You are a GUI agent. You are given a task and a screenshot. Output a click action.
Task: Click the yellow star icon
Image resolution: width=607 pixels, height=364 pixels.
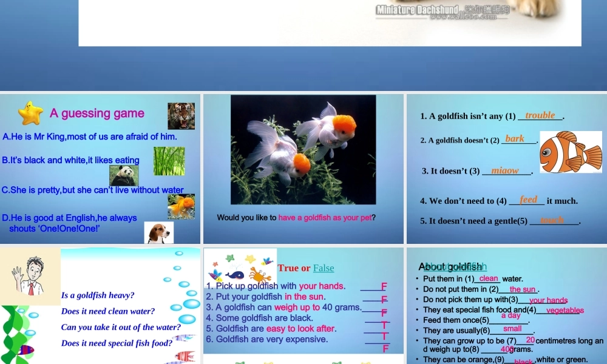click(30, 113)
